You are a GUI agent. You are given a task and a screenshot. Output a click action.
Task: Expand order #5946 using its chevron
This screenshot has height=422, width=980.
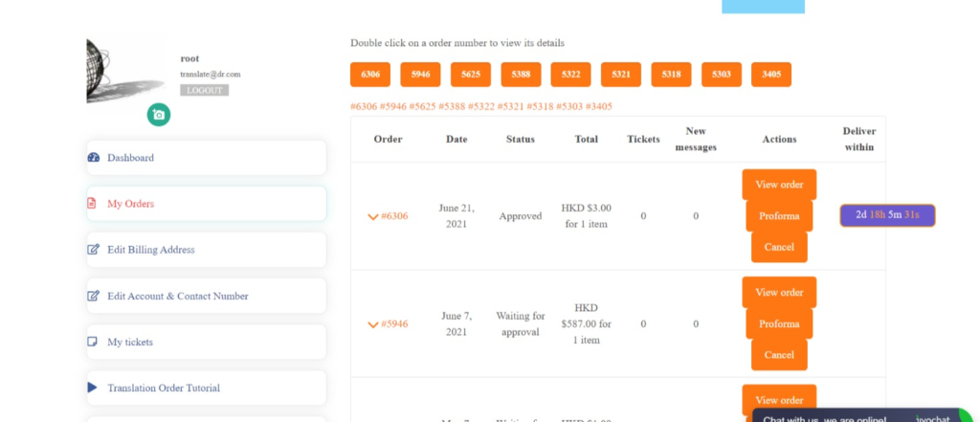(373, 324)
